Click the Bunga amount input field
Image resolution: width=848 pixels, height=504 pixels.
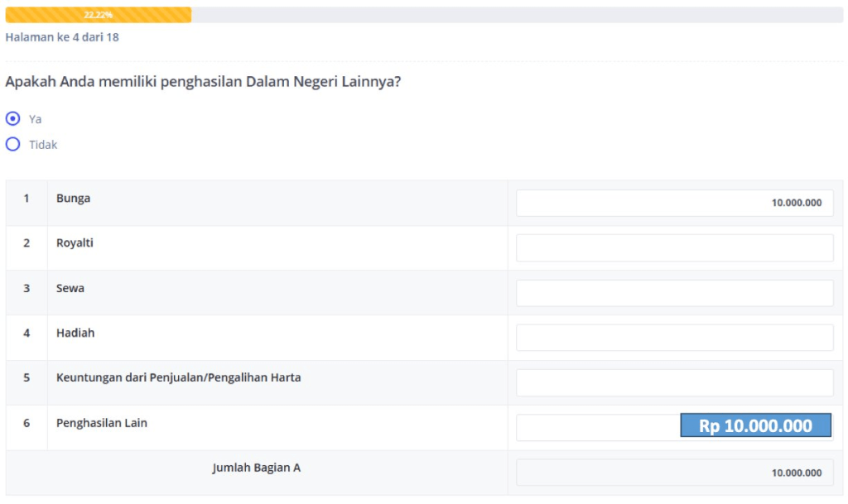pos(674,203)
